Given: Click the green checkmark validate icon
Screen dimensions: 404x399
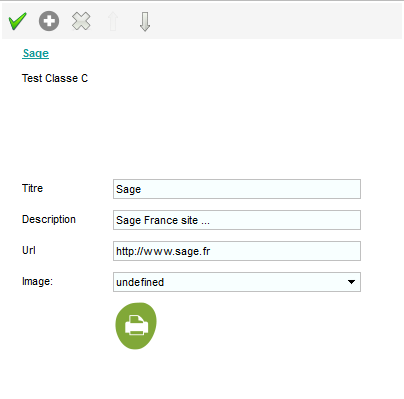Looking at the screenshot, I should tap(18, 21).
